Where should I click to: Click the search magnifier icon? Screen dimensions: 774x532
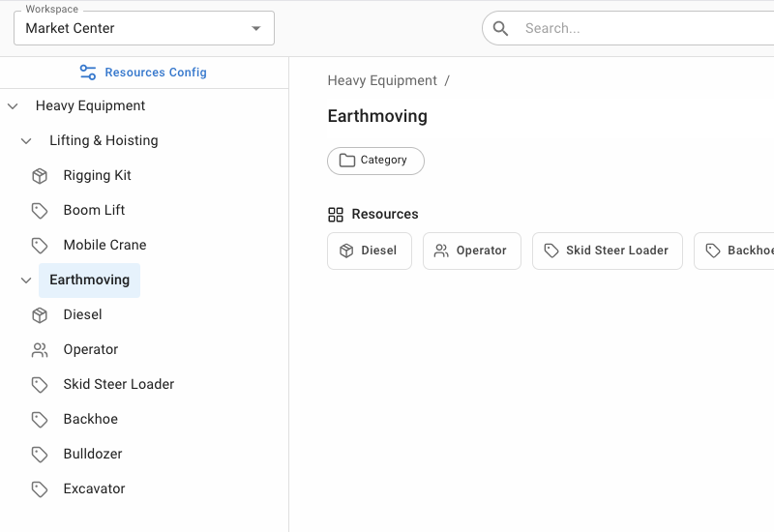(x=500, y=29)
